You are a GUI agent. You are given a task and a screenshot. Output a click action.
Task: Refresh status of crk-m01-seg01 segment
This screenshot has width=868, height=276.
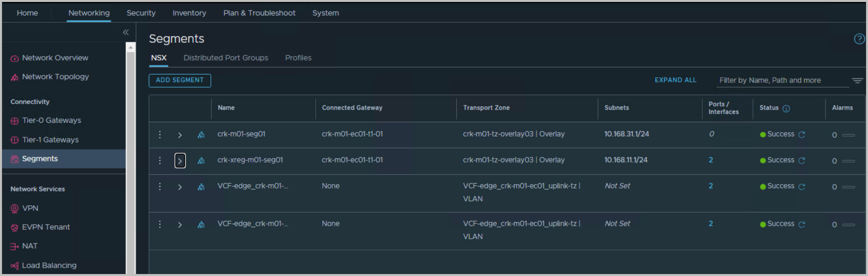click(802, 134)
